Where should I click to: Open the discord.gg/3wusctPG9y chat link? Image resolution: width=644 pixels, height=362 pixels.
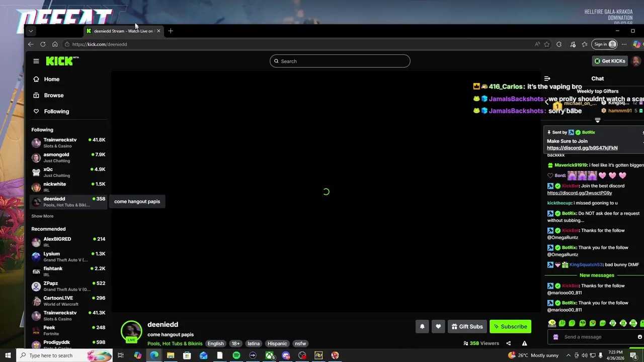580,193
